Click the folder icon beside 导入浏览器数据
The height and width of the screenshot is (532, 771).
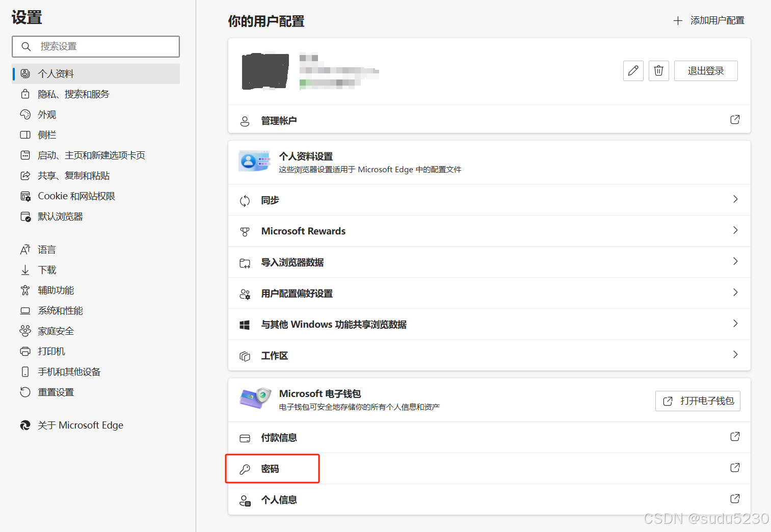pyautogui.click(x=245, y=263)
